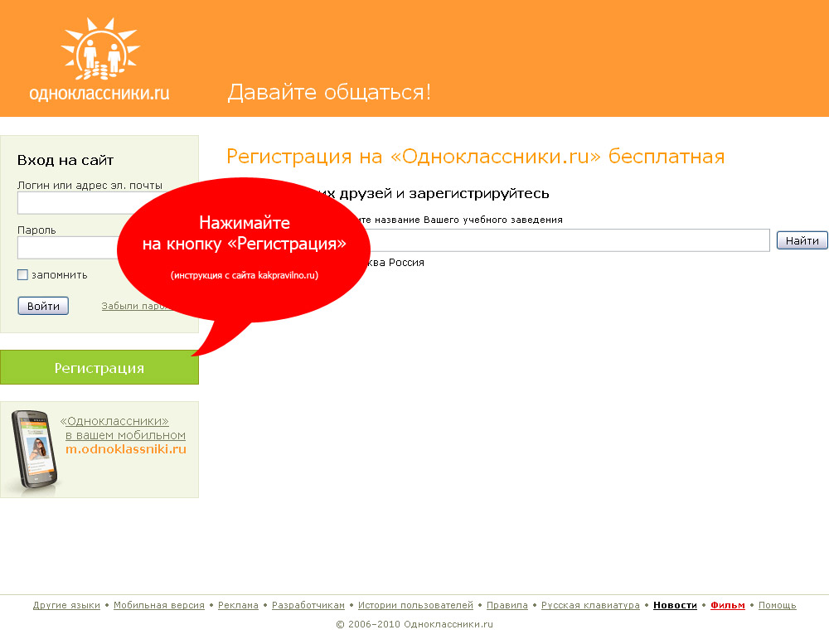Open Мобильная версия footer link
Screen dimensions: 829x644
159,605
